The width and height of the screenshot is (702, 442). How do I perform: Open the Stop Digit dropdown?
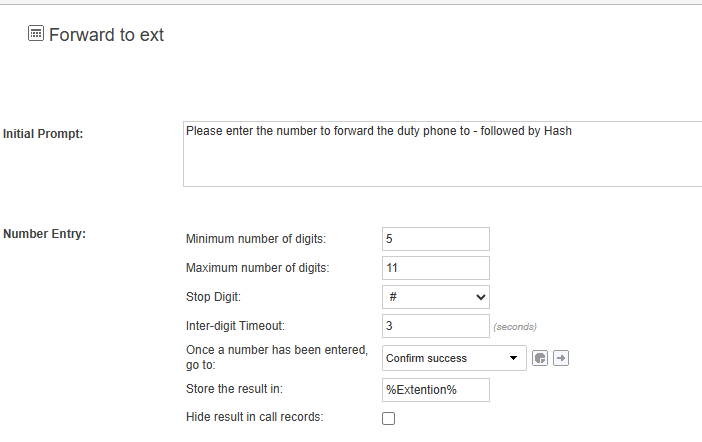pyautogui.click(x=436, y=297)
